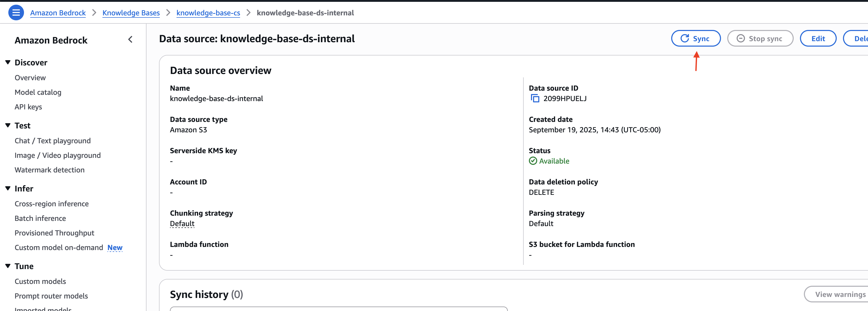Open Provisioned Throughput page

(54, 233)
